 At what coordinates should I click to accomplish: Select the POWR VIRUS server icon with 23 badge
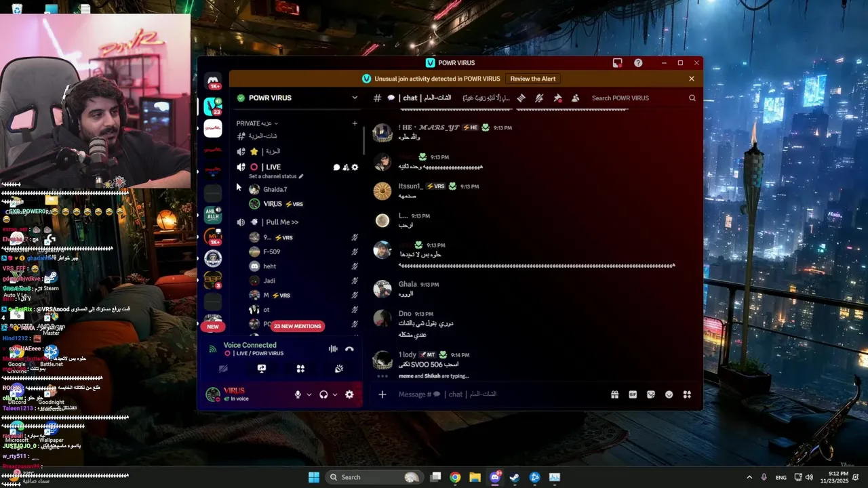click(213, 106)
